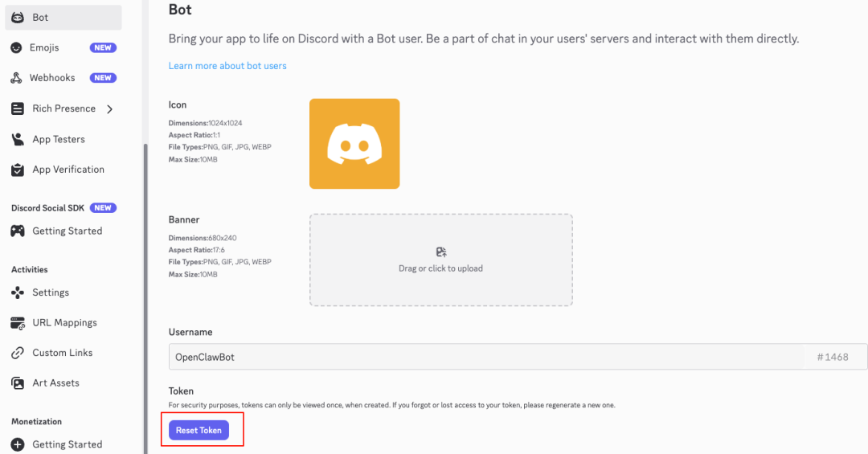Image resolution: width=868 pixels, height=454 pixels.
Task: Click the Rich Presence icon
Action: pos(17,108)
